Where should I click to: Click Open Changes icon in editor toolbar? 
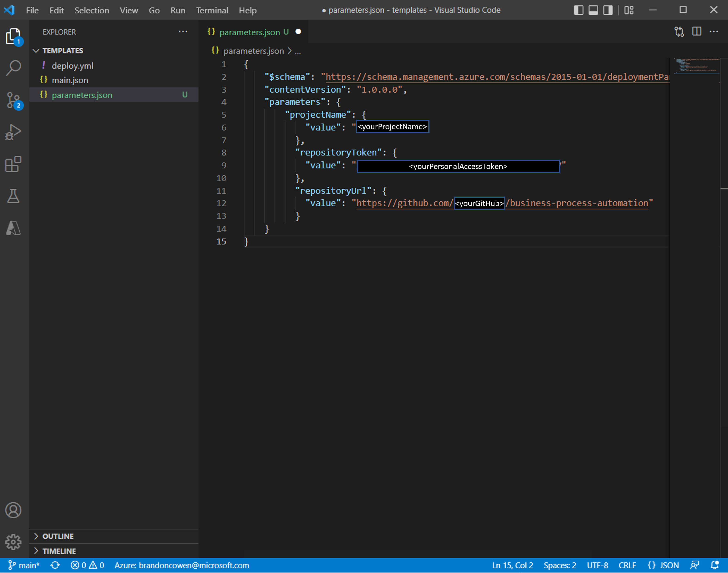click(679, 31)
